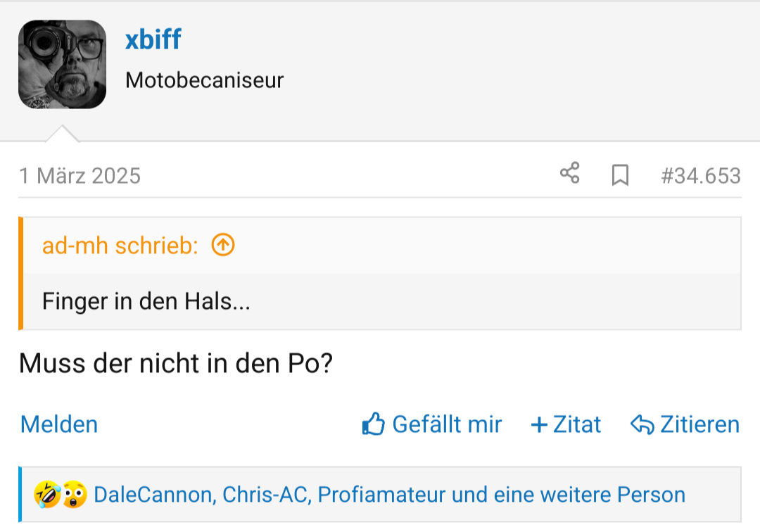Image resolution: width=760 pixels, height=532 pixels.
Task: Like the post with Gefällt mir
Action: [x=432, y=424]
